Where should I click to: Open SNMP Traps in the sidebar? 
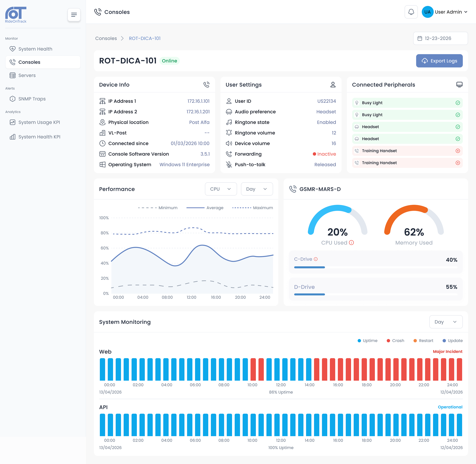tap(43, 99)
